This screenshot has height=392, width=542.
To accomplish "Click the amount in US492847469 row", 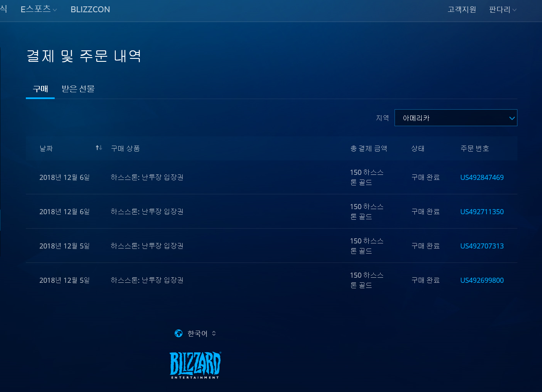I will click(367, 177).
